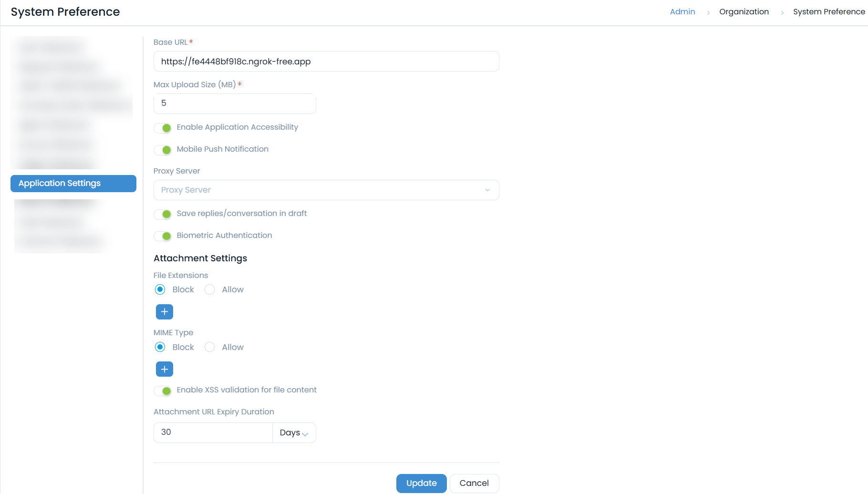Select Block radio for File Extensions
868x494 pixels.
pos(160,289)
